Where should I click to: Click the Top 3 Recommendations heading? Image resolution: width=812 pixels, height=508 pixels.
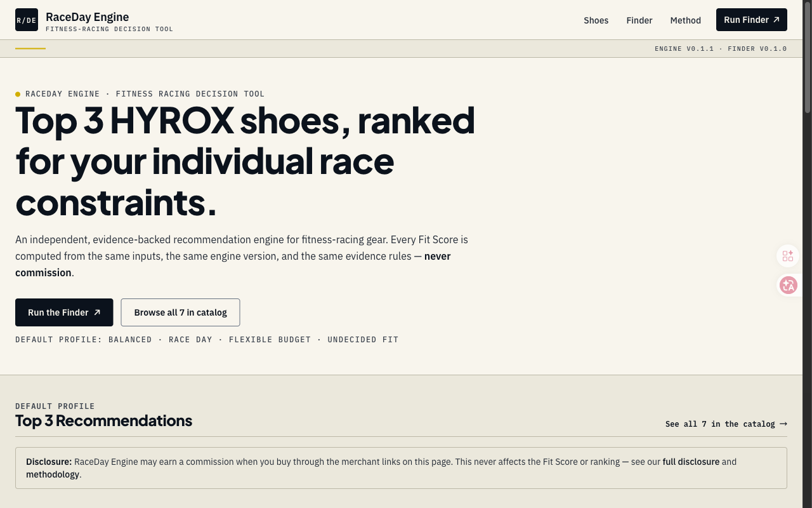pyautogui.click(x=103, y=421)
